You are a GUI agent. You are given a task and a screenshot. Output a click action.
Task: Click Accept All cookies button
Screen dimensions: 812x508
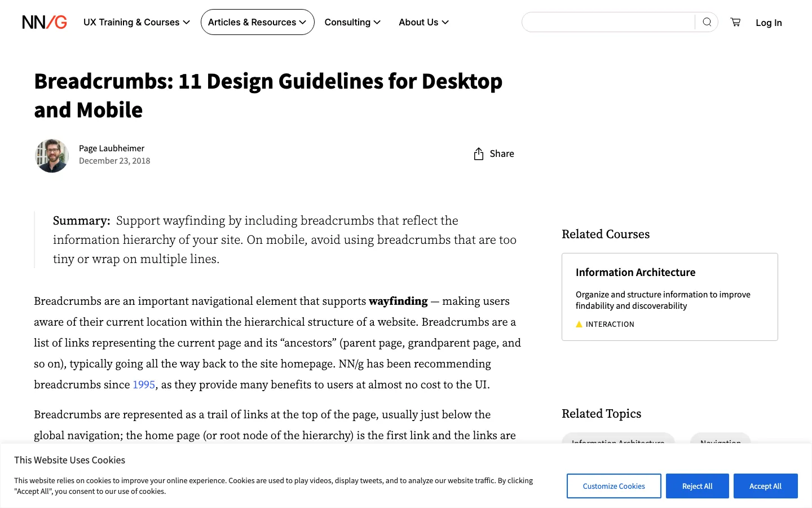(x=765, y=486)
